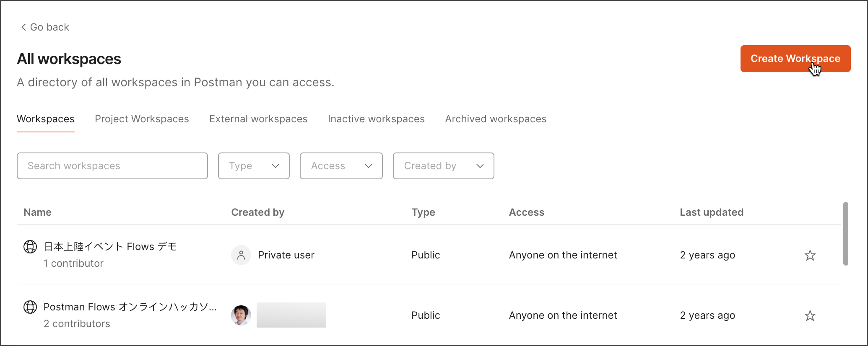Switch to the Workspaces tab
The width and height of the screenshot is (868, 346).
tap(46, 119)
